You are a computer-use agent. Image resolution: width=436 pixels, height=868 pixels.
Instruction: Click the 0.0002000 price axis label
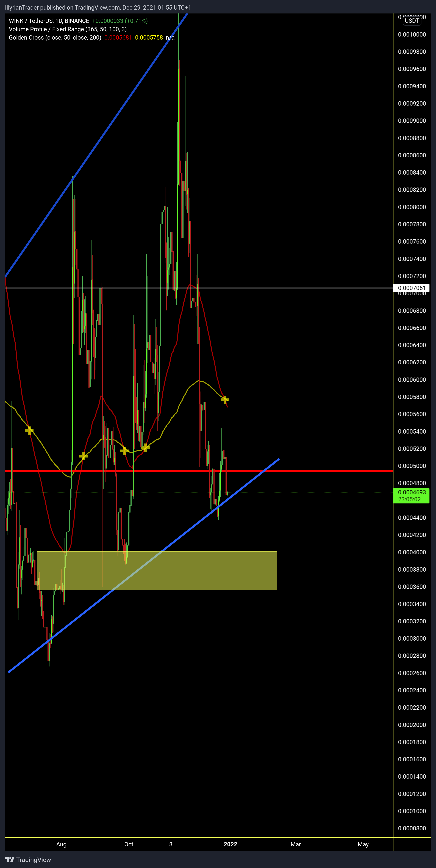[412, 725]
